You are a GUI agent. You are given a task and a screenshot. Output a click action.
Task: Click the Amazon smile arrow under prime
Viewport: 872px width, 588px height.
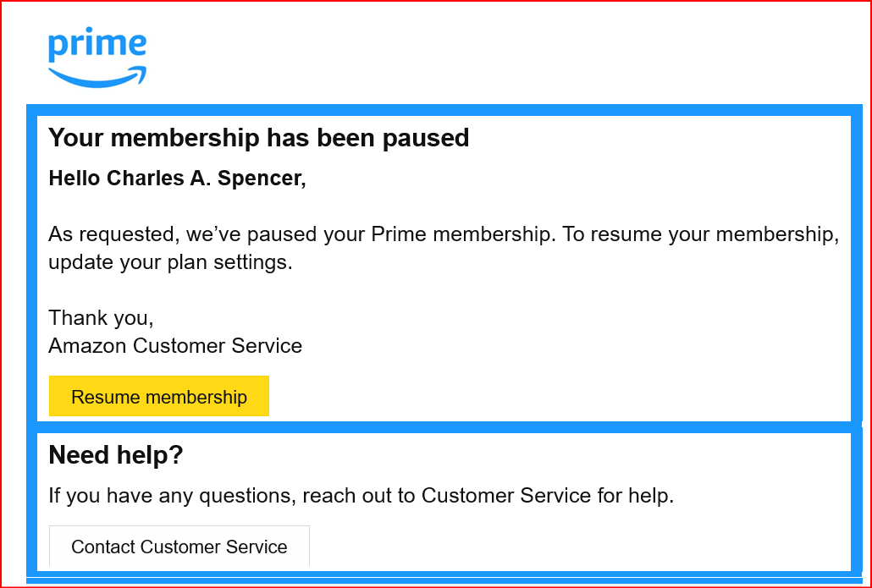97,77
